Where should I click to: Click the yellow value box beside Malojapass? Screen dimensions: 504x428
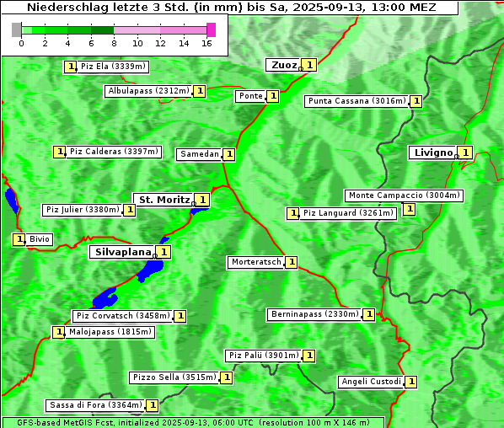59,332
